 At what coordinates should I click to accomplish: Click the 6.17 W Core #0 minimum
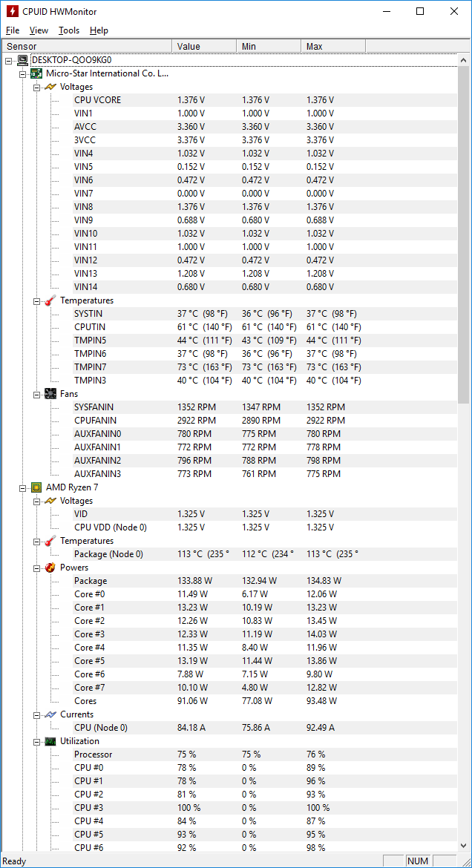[255, 594]
